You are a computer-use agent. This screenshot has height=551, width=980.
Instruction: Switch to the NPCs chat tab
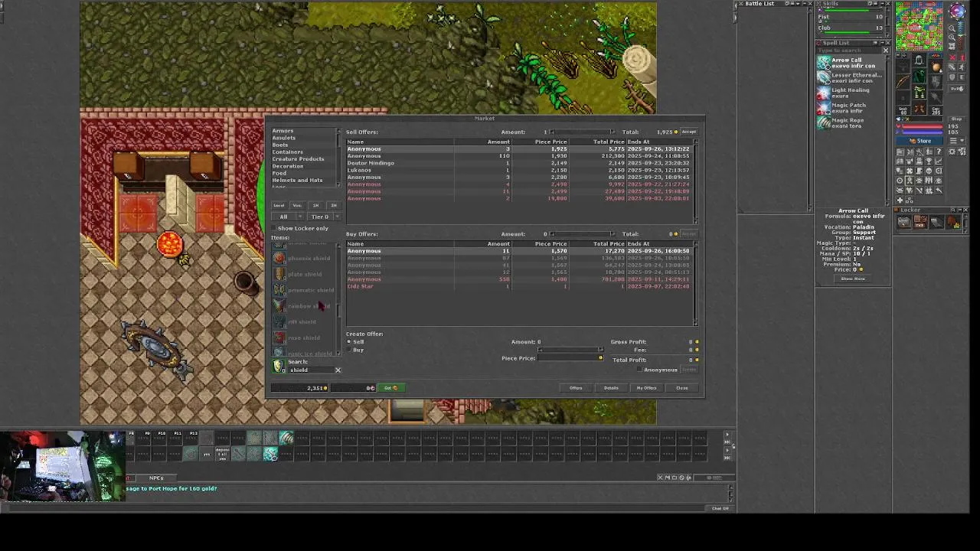pyautogui.click(x=156, y=478)
